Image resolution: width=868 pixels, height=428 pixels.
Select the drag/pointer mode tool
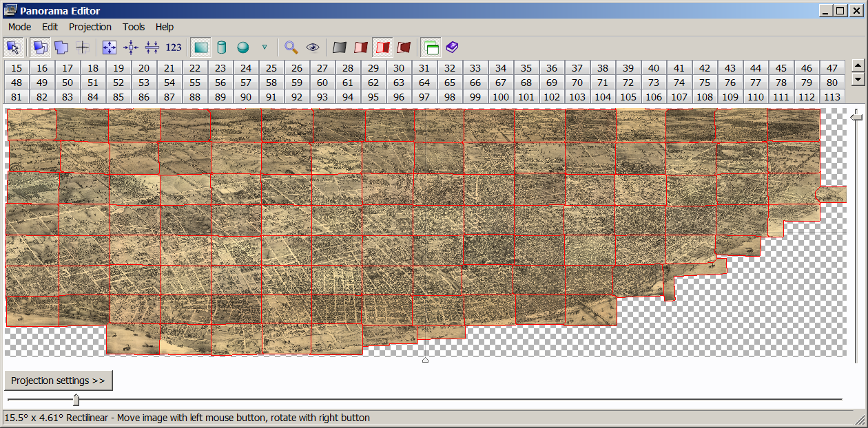13,47
